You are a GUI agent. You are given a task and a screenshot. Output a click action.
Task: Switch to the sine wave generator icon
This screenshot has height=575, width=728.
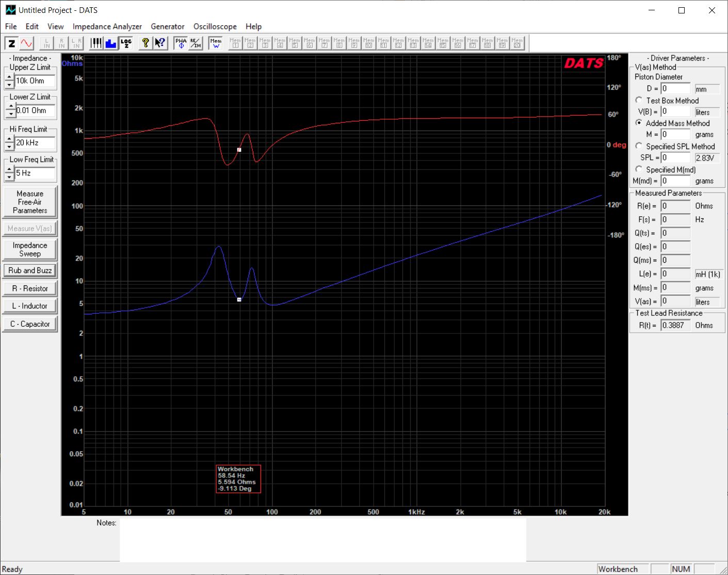tap(26, 43)
